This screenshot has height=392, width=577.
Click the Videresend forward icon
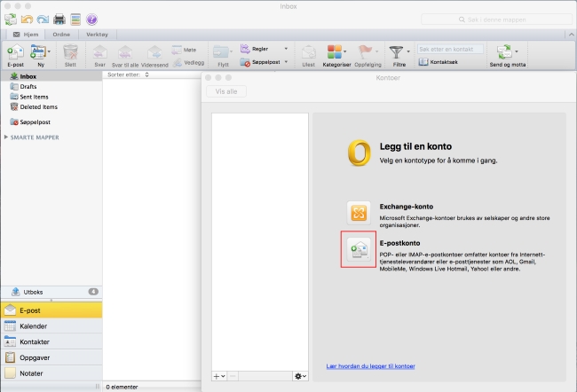click(x=154, y=52)
